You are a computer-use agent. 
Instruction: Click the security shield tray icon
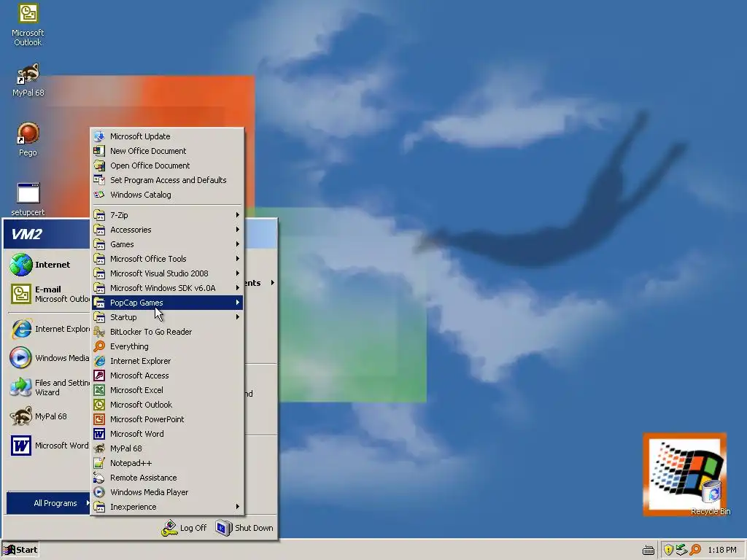point(669,550)
